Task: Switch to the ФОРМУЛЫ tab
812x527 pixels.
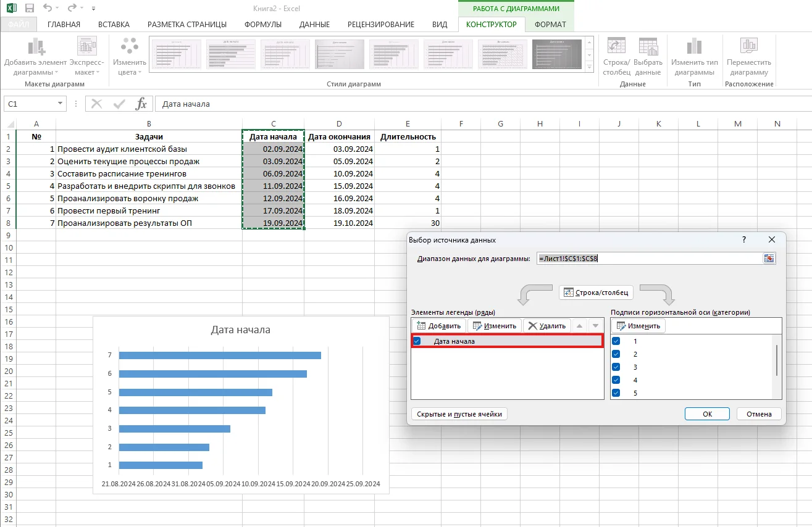Action: click(263, 25)
